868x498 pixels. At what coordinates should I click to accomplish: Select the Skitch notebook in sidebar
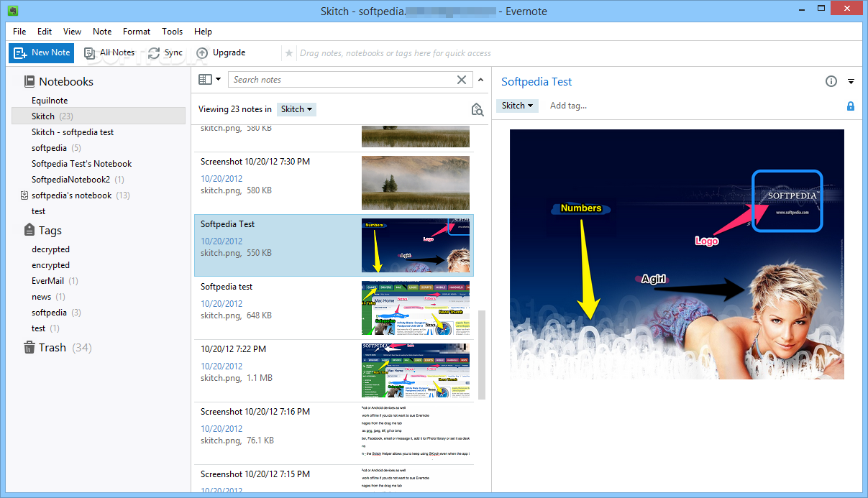pos(99,116)
